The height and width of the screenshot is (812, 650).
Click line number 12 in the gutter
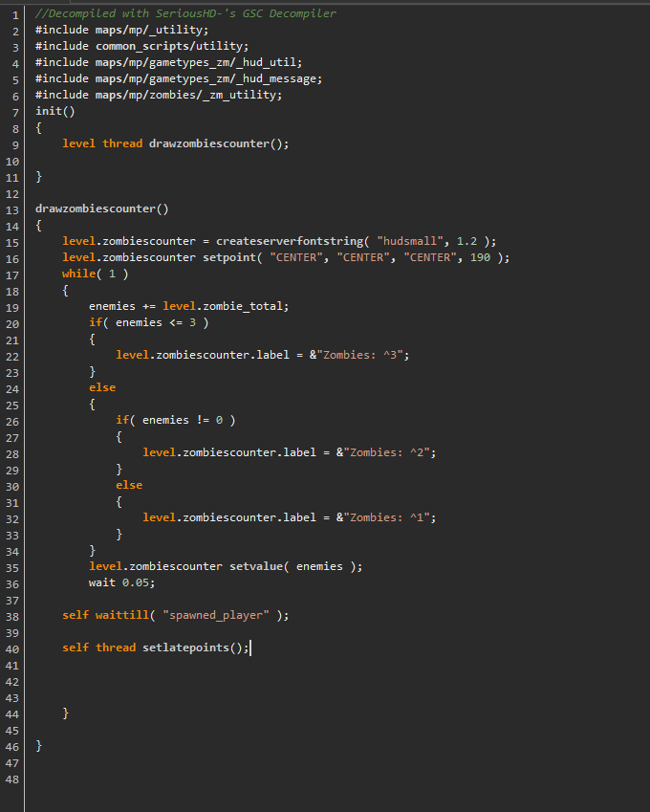12,194
